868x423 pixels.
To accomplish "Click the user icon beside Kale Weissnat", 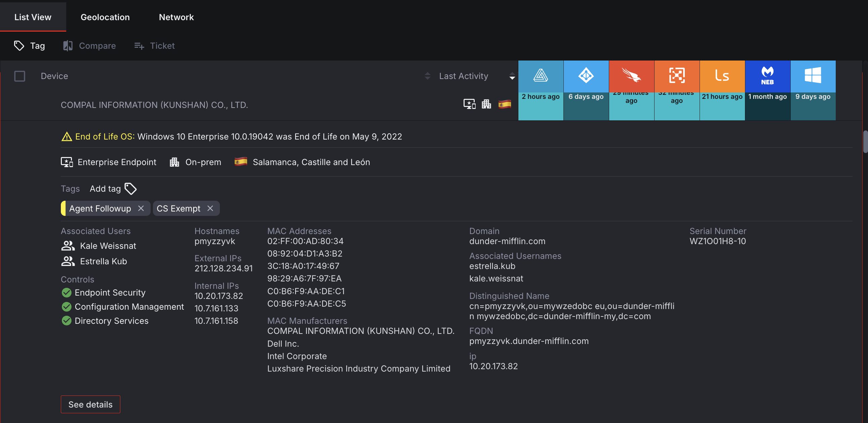I will tap(68, 246).
